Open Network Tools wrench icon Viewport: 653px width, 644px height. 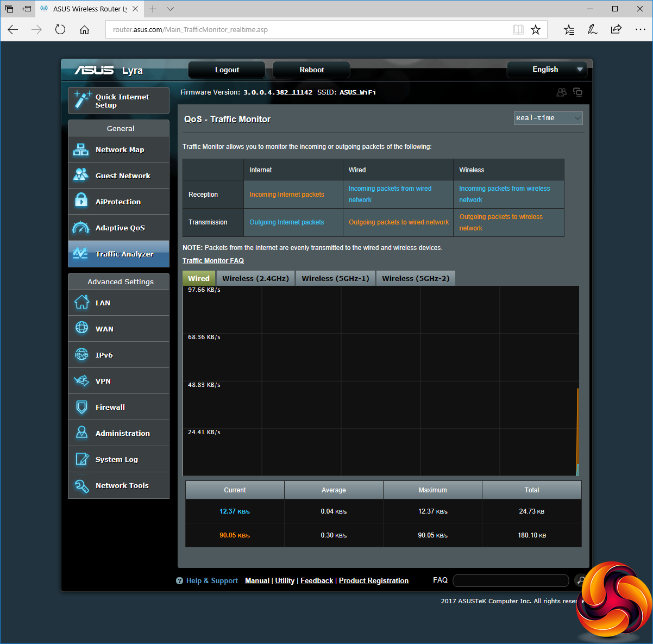pyautogui.click(x=81, y=486)
